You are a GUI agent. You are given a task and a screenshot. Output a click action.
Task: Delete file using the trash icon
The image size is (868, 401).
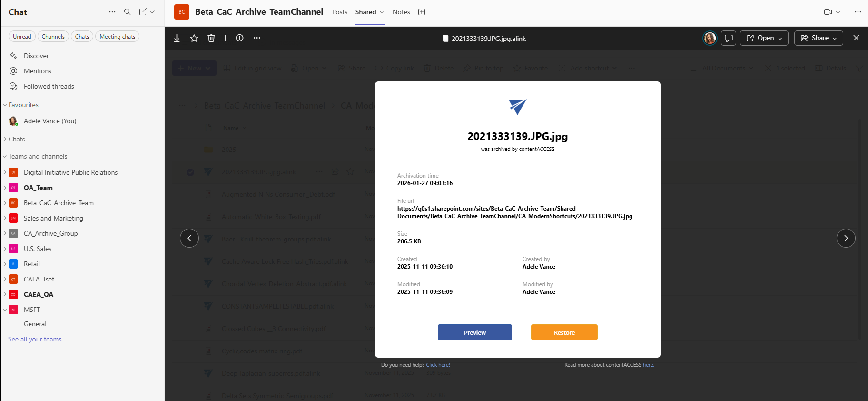click(211, 38)
